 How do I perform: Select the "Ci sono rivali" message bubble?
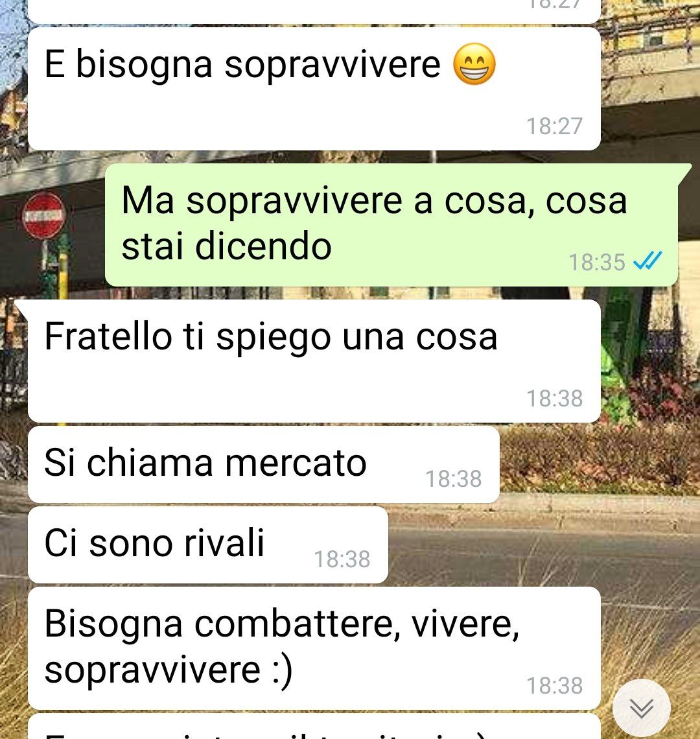(x=208, y=545)
